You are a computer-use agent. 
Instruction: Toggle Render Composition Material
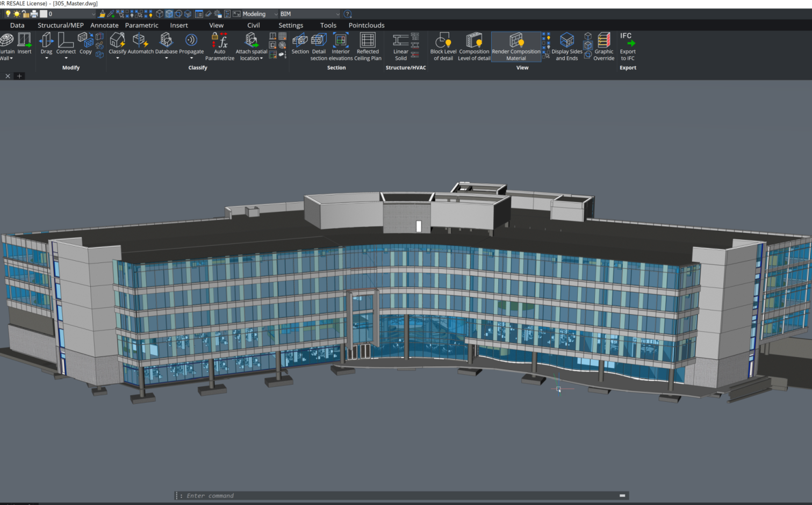tap(516, 46)
